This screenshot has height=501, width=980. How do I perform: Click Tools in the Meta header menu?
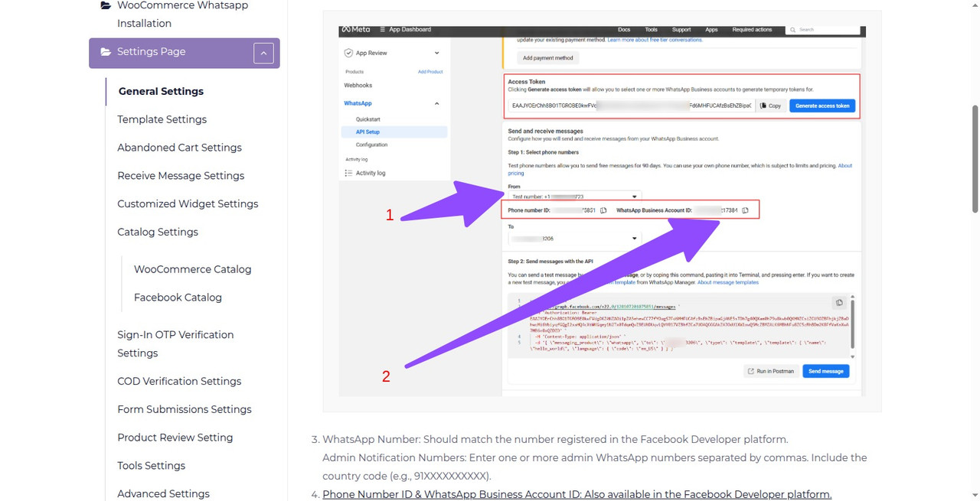(651, 30)
